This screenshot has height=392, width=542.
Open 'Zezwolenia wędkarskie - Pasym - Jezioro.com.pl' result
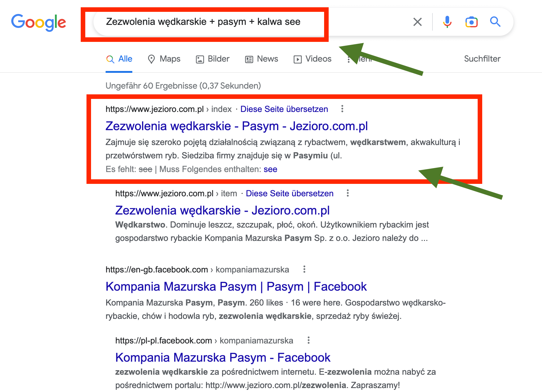click(x=237, y=126)
